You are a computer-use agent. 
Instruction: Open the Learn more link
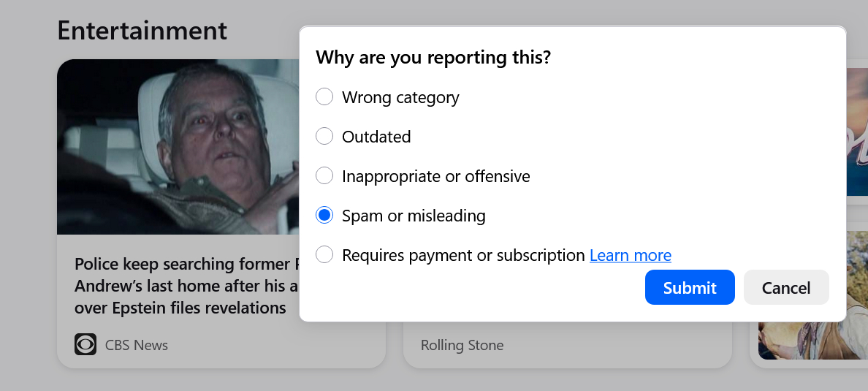(x=630, y=255)
